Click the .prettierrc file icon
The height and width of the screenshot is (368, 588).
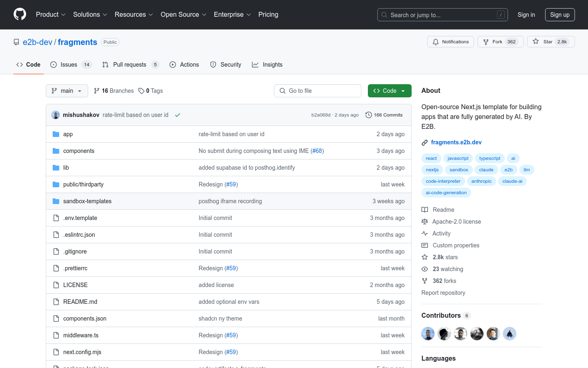pos(56,268)
